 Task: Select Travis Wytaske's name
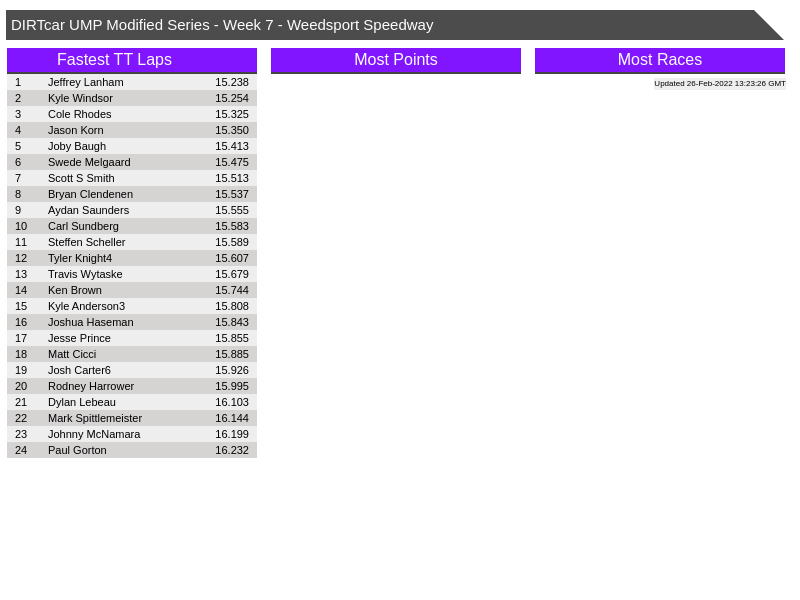[x=85, y=274]
